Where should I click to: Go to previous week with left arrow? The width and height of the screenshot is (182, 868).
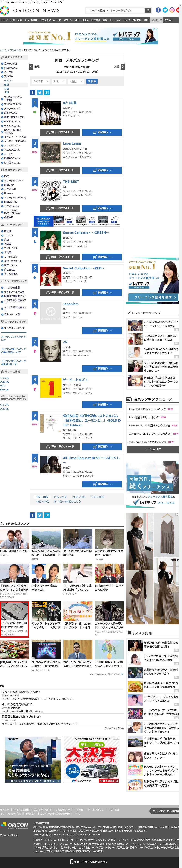point(31,67)
